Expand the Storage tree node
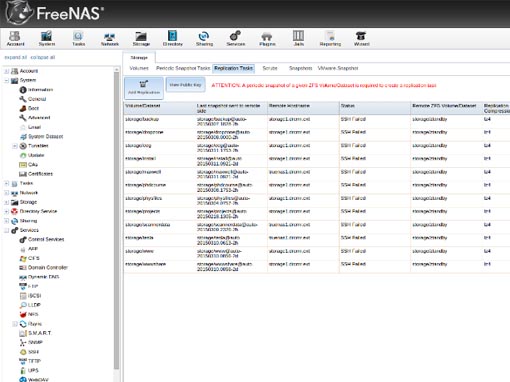510x382 pixels. coord(7,202)
